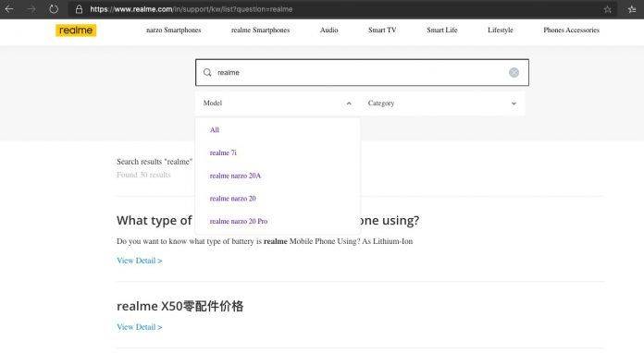Choose realme narzo 20A option
The width and height of the screenshot is (644, 353).
[x=235, y=176]
